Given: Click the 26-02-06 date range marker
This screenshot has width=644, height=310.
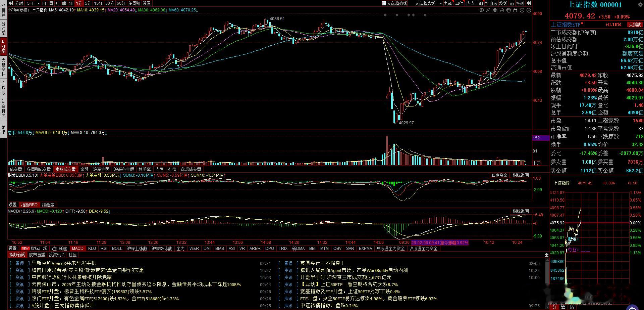Looking at the screenshot, I should 439,242.
